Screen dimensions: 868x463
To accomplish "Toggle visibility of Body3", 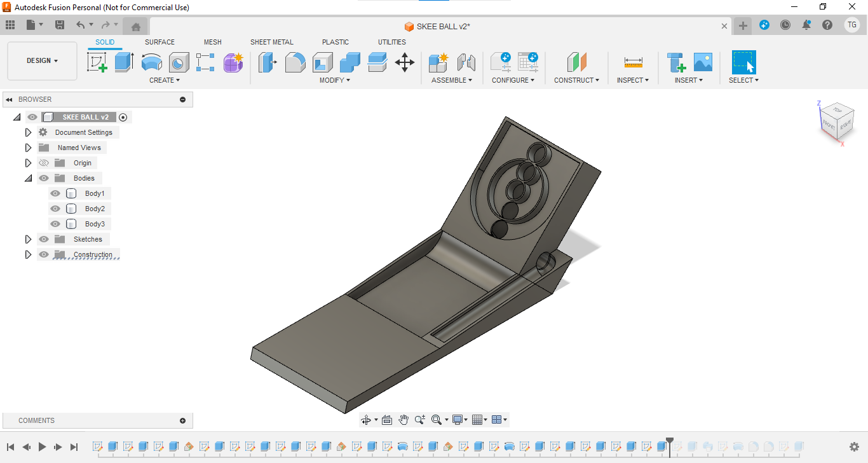I will tap(55, 224).
